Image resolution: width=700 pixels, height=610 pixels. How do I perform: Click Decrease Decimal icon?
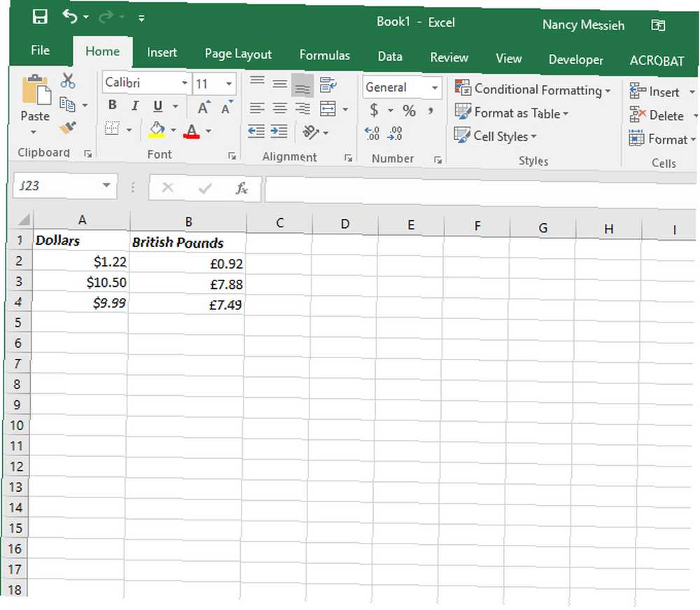[x=395, y=134]
